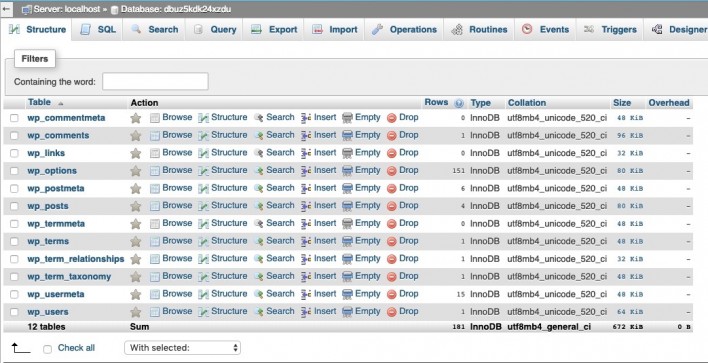Click the 151 rows value for wp_options
708x363 pixels.
point(458,171)
